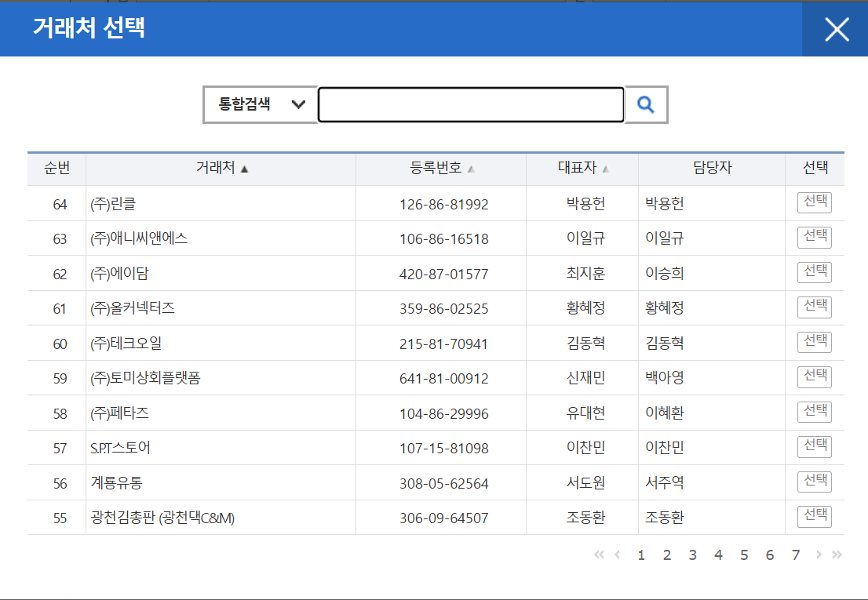Click registration number 104-86-29996
This screenshot has height=600, width=868.
click(x=444, y=413)
